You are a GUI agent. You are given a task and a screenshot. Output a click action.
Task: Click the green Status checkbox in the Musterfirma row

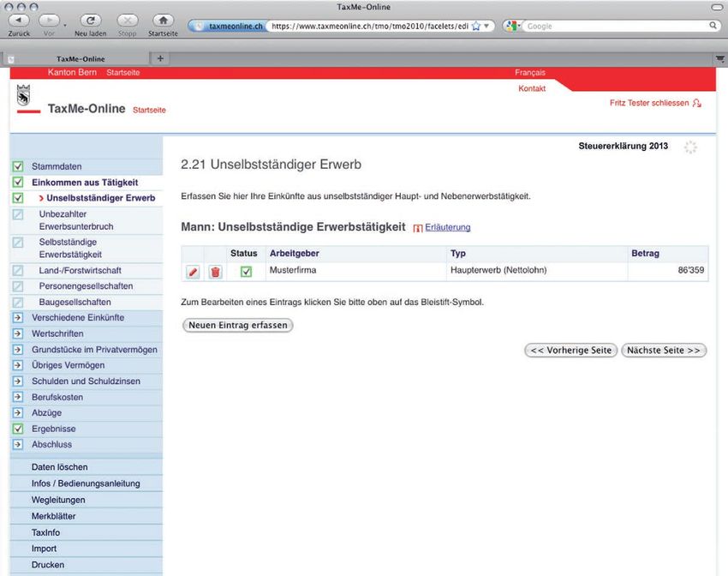(x=246, y=272)
